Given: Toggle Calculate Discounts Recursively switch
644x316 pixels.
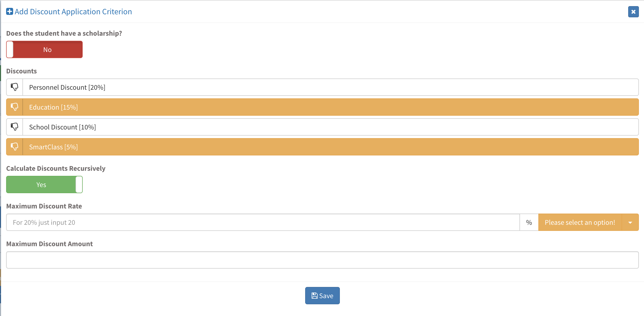Looking at the screenshot, I should [x=44, y=185].
